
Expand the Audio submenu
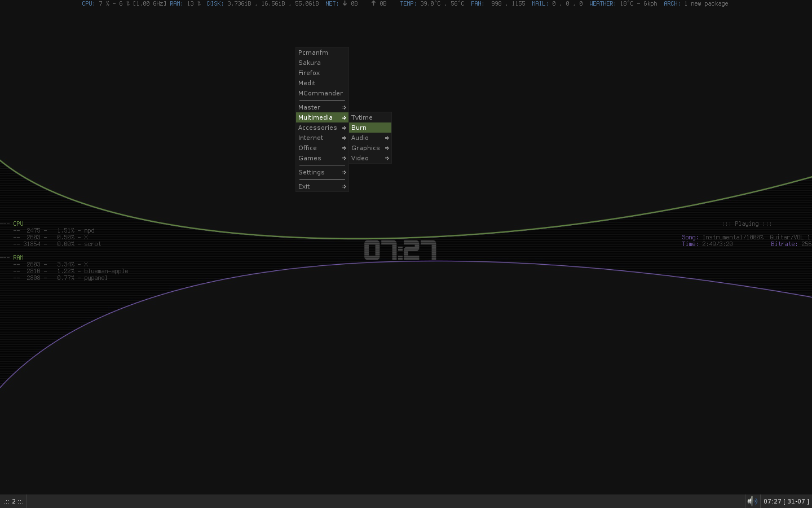tap(370, 138)
